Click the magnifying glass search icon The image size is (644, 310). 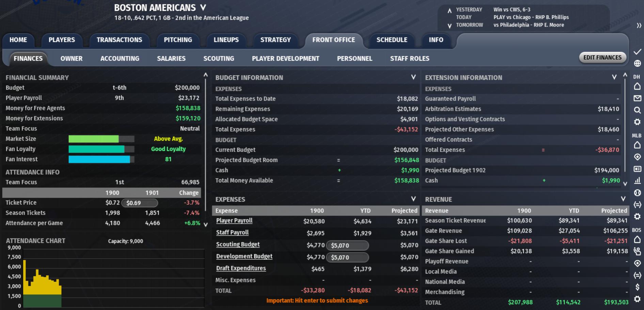point(637,110)
